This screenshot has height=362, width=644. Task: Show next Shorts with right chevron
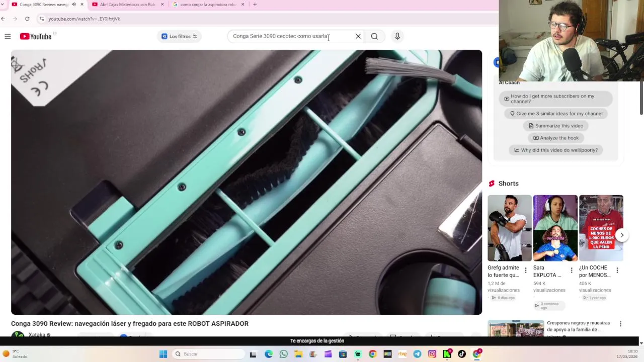point(622,235)
